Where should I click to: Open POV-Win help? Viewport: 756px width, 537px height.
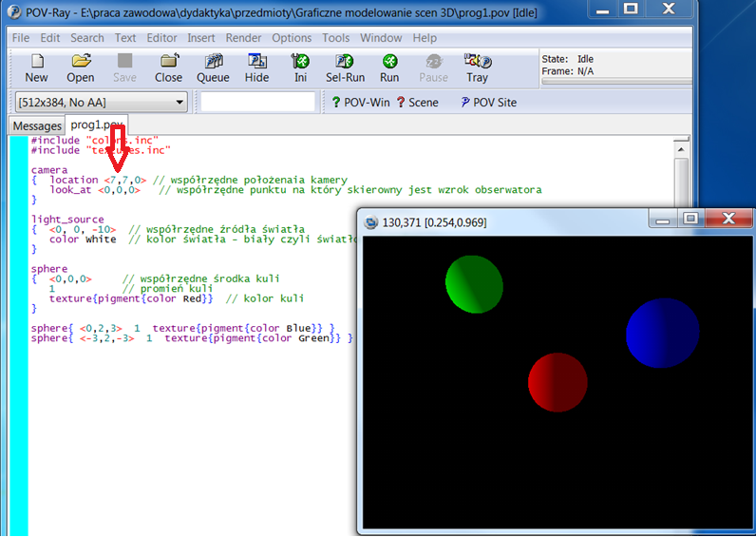(361, 103)
